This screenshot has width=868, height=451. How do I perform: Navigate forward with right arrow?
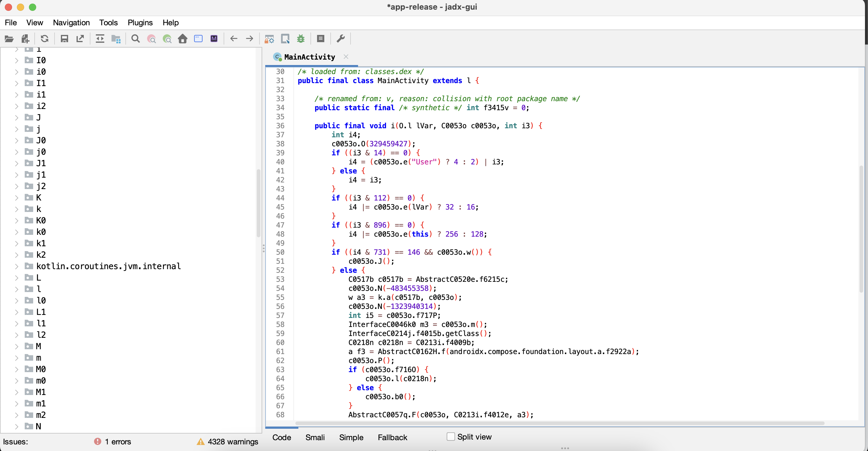[250, 39]
